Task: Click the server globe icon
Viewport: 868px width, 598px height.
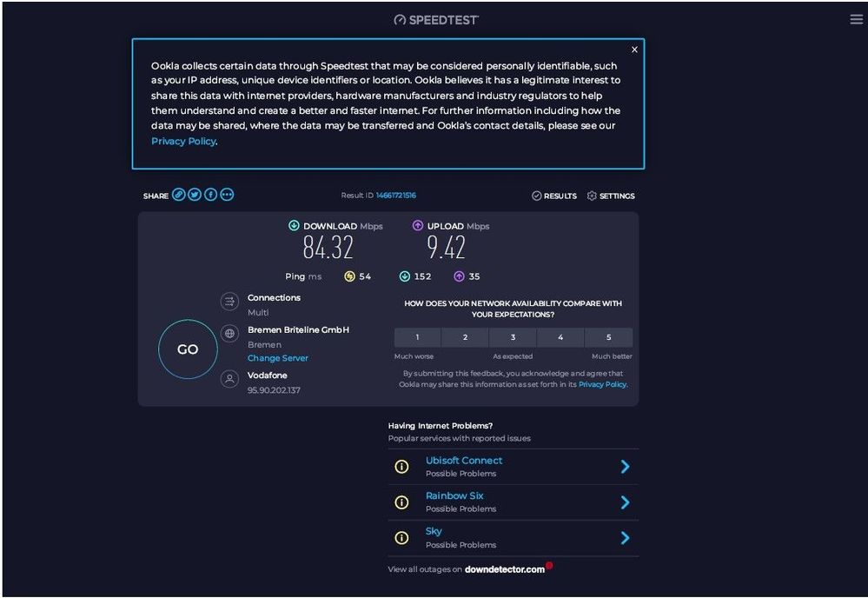Action: 229,333
